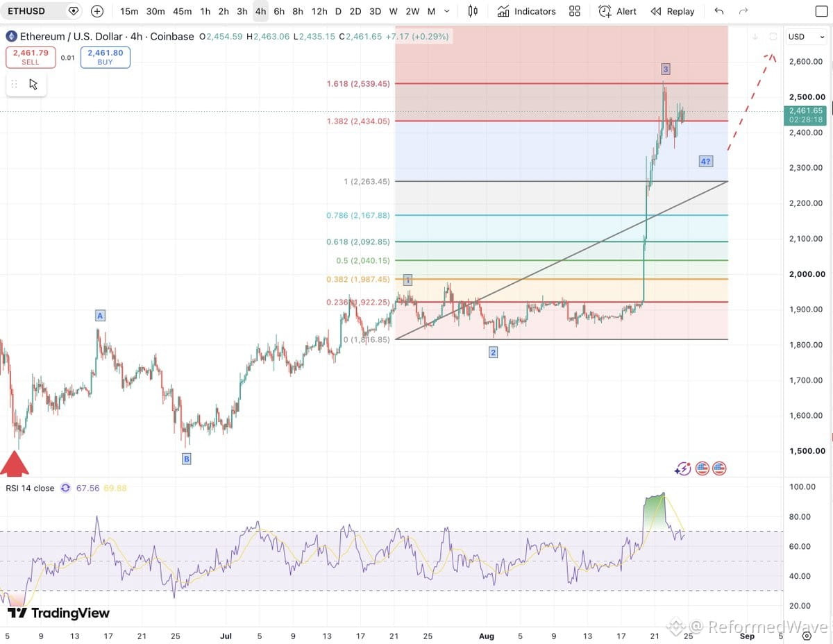Click the RSI 14 close indicator title

tap(30, 488)
